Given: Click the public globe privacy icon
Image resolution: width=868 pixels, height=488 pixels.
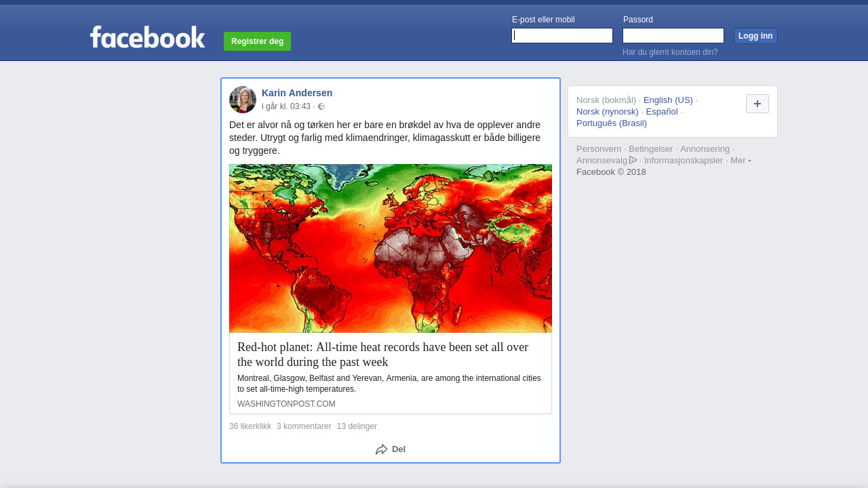Looking at the screenshot, I should click(x=321, y=106).
